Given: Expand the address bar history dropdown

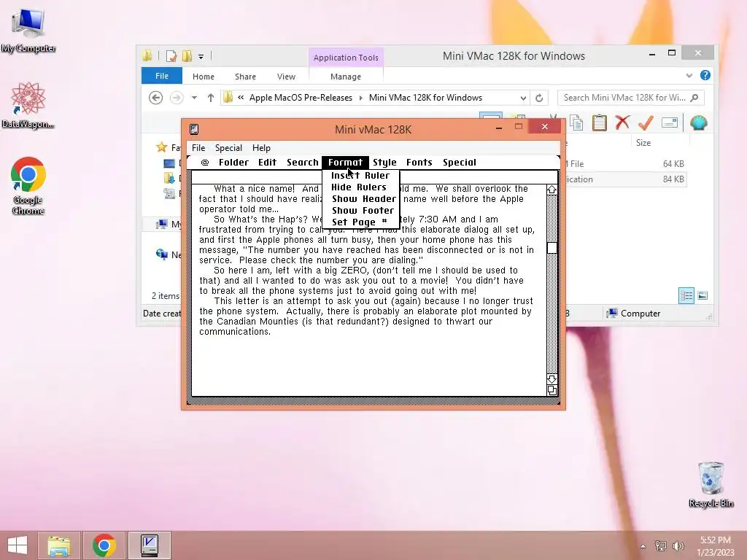Looking at the screenshot, I should (523, 98).
